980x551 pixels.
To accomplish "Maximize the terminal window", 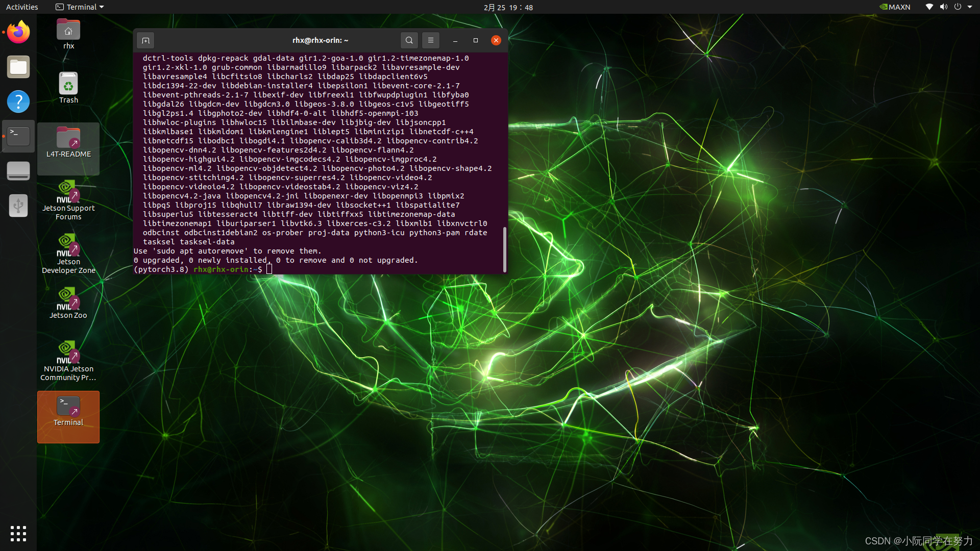I will (476, 40).
